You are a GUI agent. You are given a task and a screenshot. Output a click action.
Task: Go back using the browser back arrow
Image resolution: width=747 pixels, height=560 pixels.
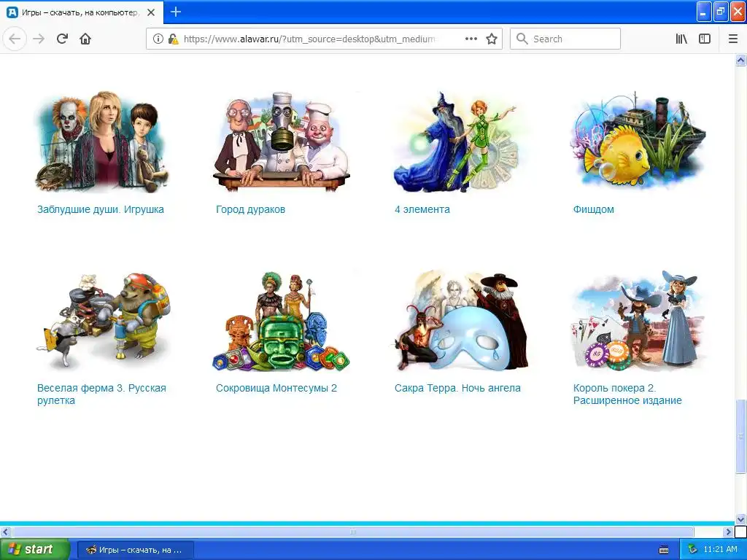point(15,39)
